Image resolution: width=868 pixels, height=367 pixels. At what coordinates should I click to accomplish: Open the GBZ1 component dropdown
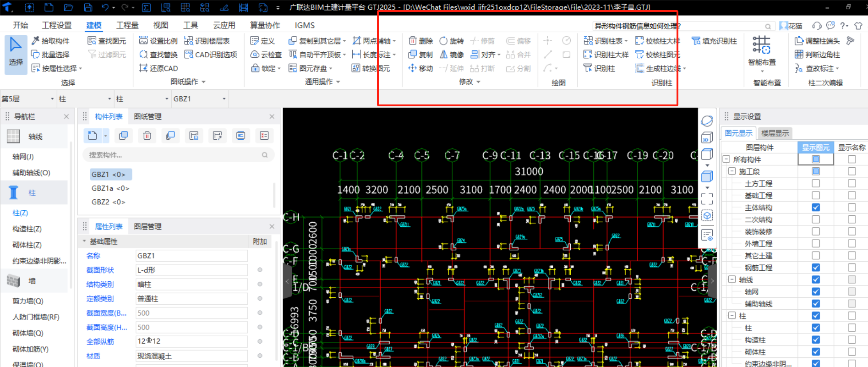pyautogui.click(x=200, y=99)
